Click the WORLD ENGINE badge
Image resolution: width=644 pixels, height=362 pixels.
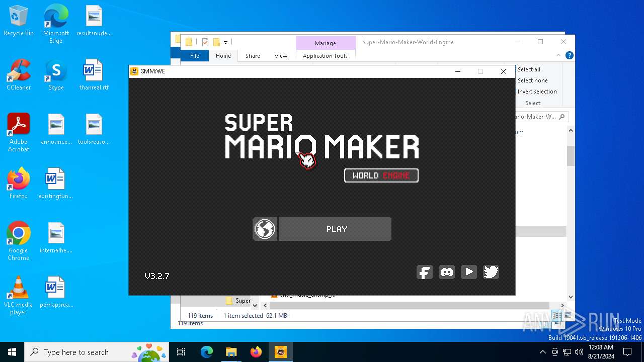click(x=381, y=175)
